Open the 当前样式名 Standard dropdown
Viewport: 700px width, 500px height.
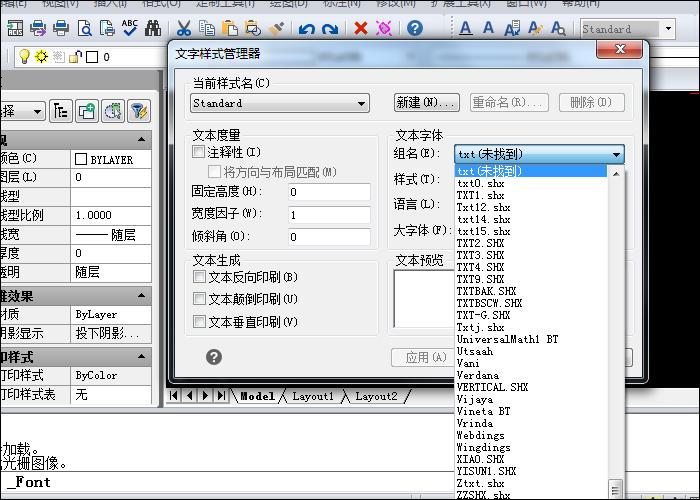279,103
